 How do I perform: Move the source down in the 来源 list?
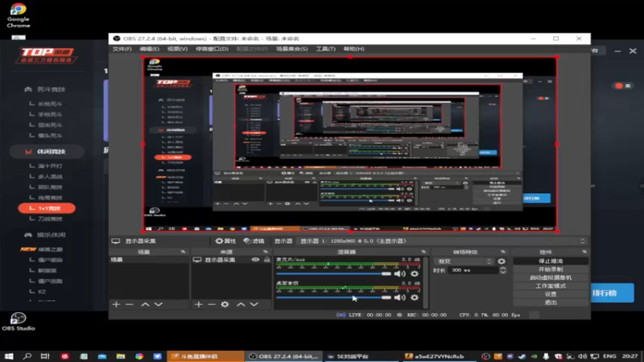[x=254, y=304]
